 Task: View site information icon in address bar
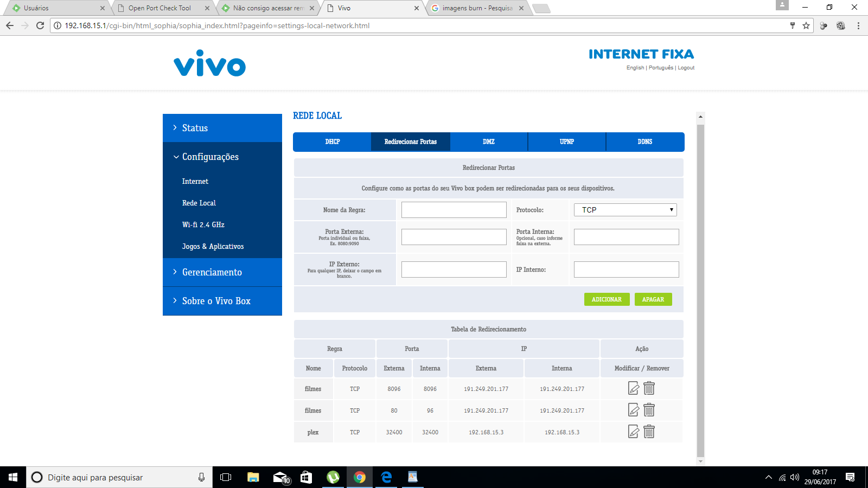58,25
